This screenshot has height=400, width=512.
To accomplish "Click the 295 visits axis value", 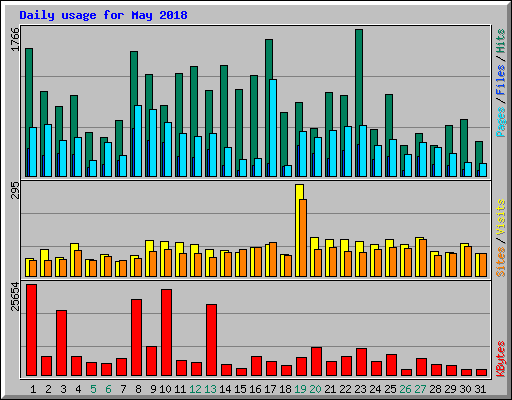I will tap(15, 191).
